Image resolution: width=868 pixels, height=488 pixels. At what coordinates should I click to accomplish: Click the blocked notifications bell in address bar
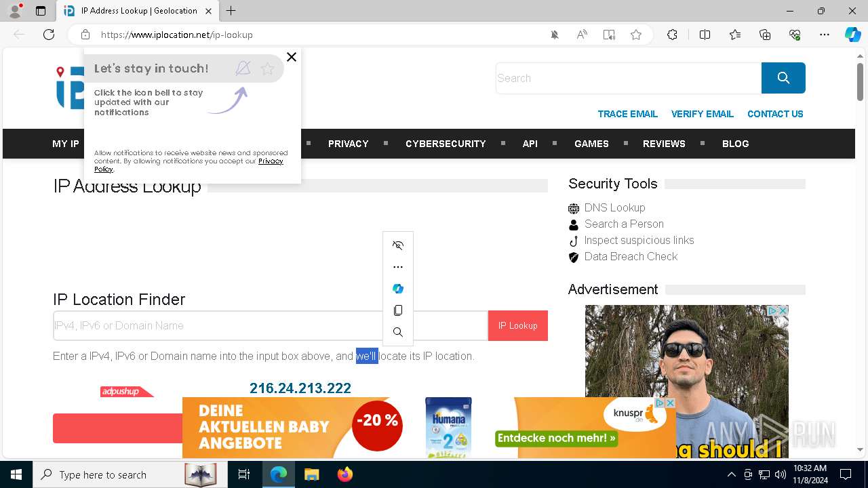555,35
